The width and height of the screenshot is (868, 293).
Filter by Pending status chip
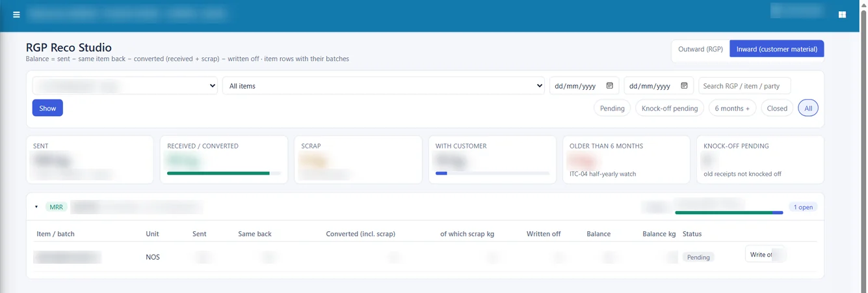pos(612,108)
